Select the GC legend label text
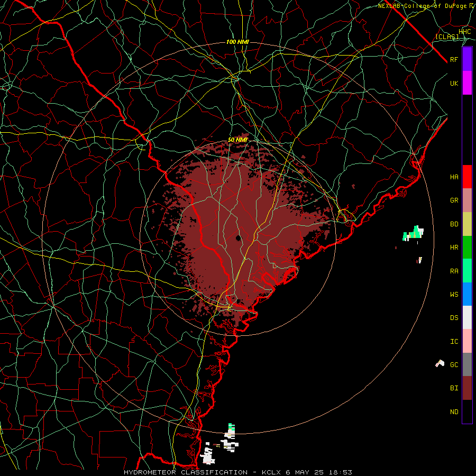476x476 pixels. coord(454,364)
